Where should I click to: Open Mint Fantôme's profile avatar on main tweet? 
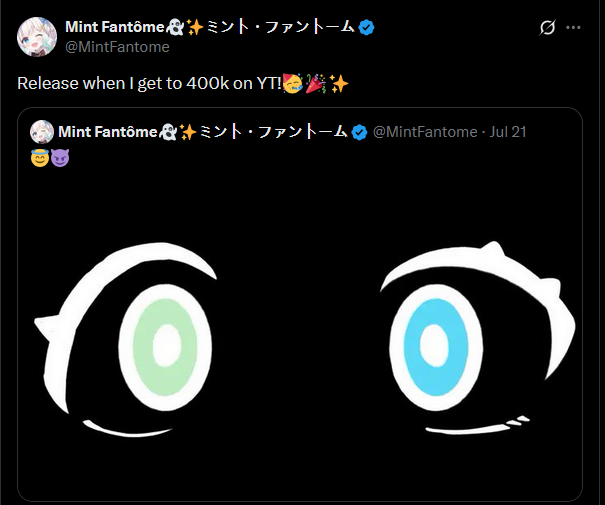coord(36,36)
